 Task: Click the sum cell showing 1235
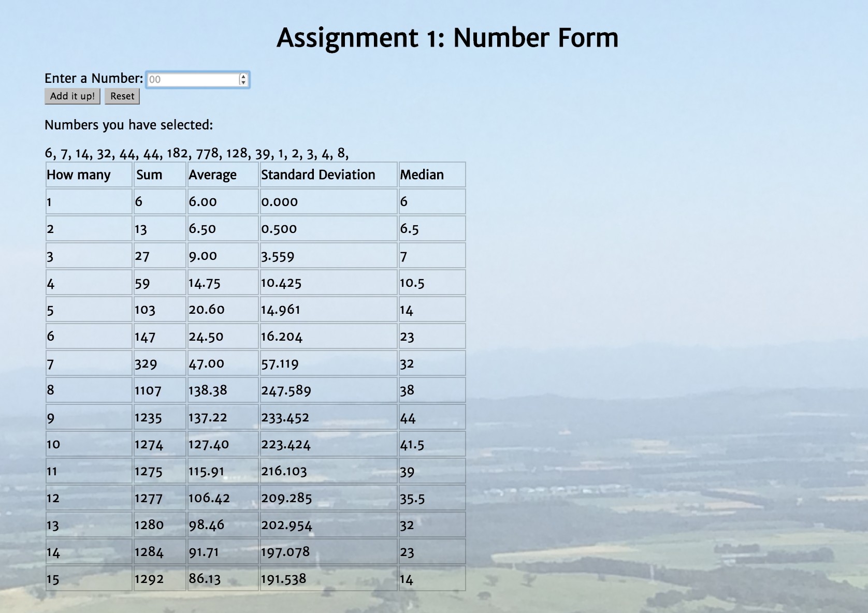pyautogui.click(x=160, y=417)
